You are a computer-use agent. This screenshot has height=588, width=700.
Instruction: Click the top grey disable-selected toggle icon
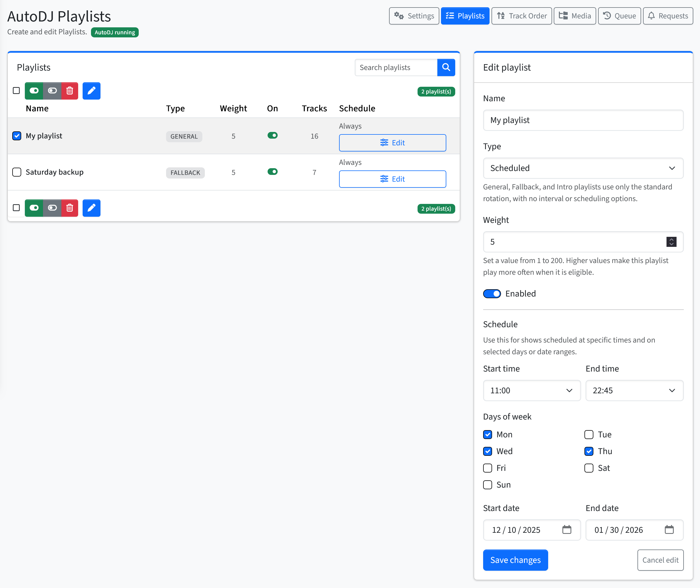52,91
